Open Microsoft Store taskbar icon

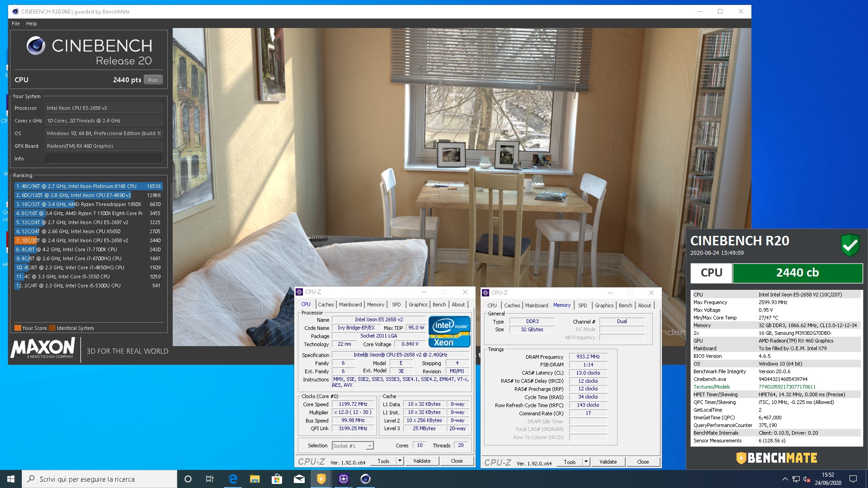click(277, 479)
